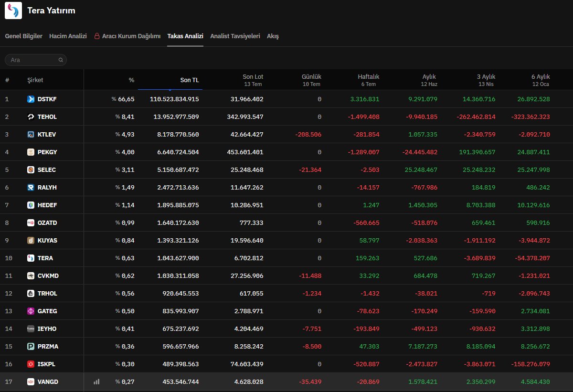Click the DSTKF company logo icon
The height and width of the screenshot is (392, 573).
pyautogui.click(x=31, y=99)
